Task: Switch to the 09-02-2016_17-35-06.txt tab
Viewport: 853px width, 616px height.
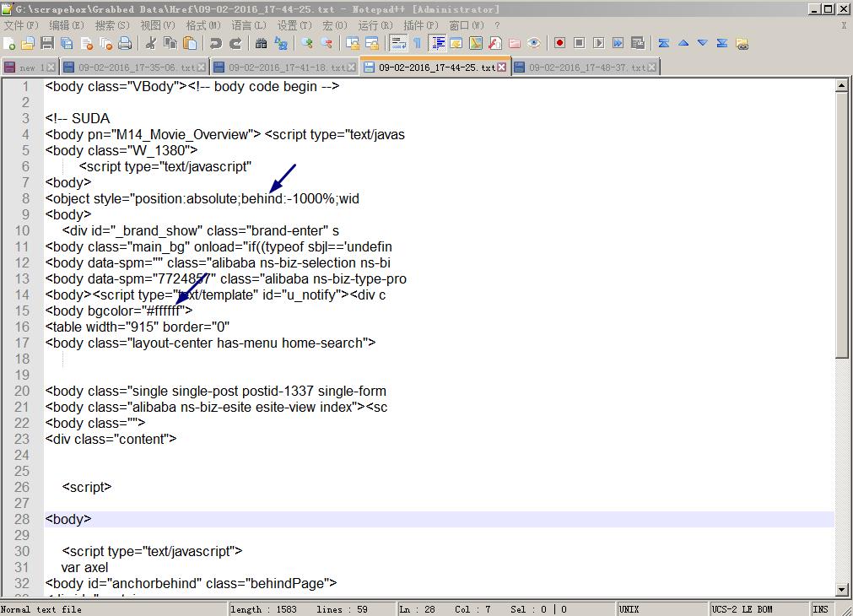Action: click(x=134, y=67)
